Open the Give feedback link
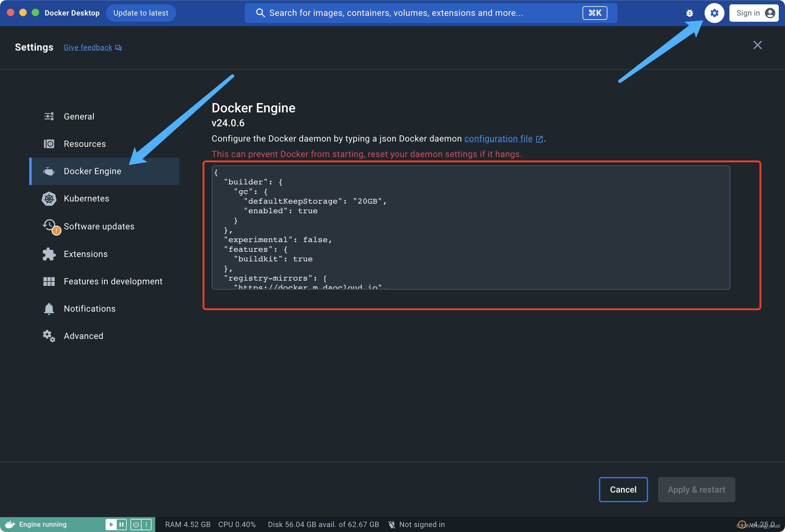 88,47
